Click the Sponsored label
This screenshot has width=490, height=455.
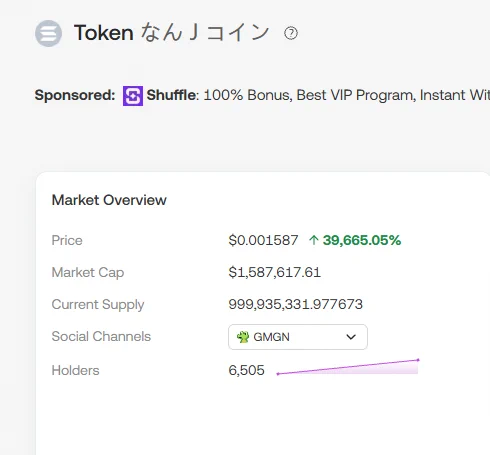(75, 95)
